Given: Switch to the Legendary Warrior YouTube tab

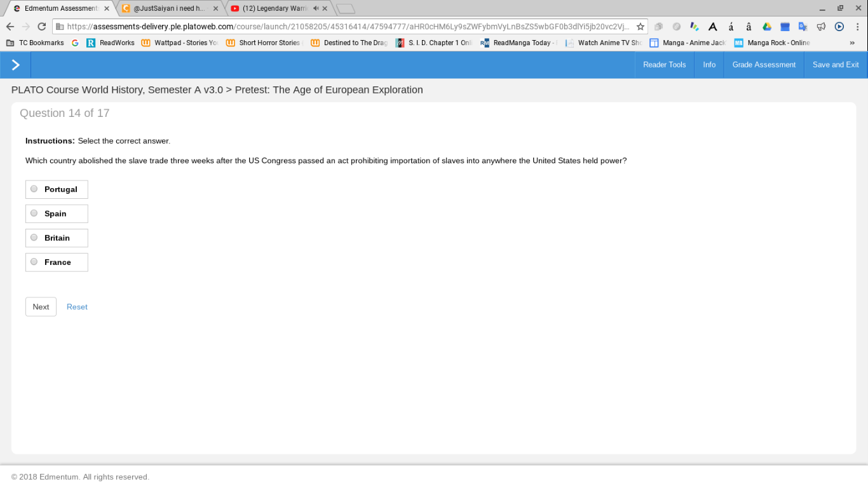Looking at the screenshot, I should point(279,8).
